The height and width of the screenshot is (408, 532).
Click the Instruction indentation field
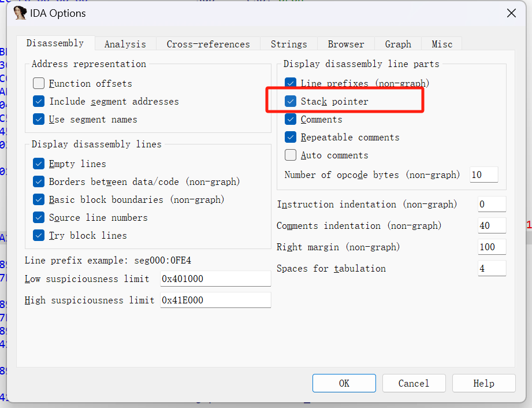(492, 204)
